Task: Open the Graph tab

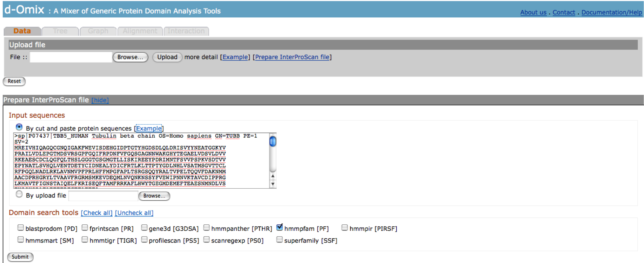Action: [98, 31]
